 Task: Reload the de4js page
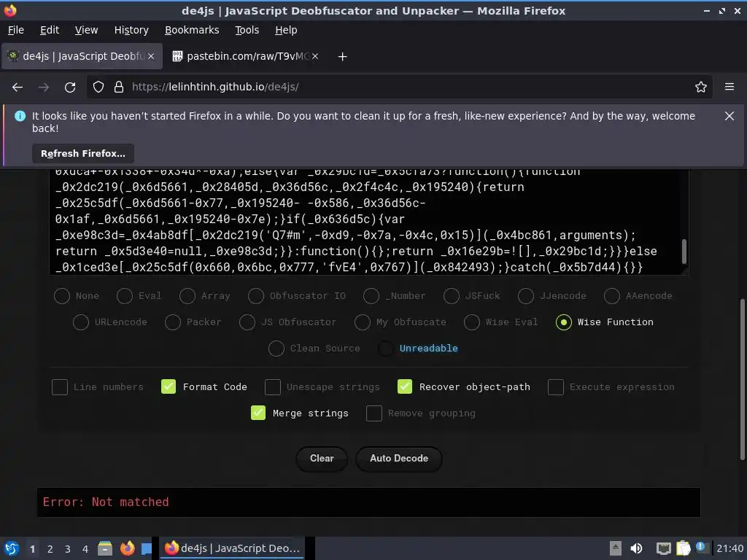pos(70,87)
